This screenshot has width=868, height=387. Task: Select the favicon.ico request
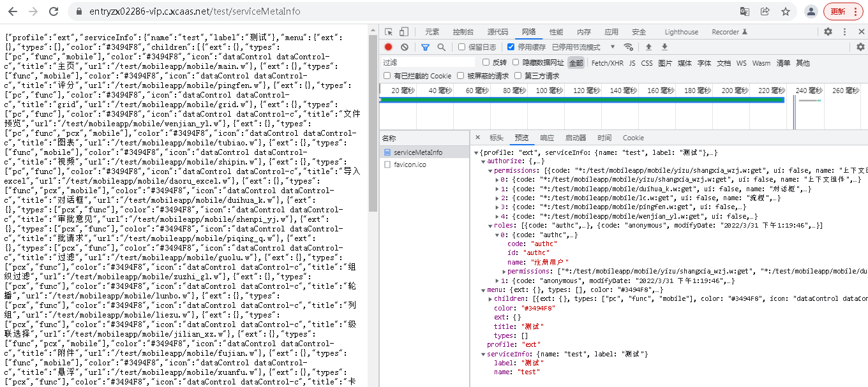click(x=410, y=164)
